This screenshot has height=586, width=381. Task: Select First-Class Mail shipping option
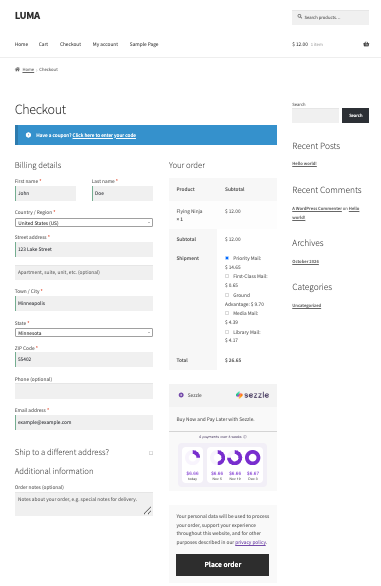click(x=227, y=276)
